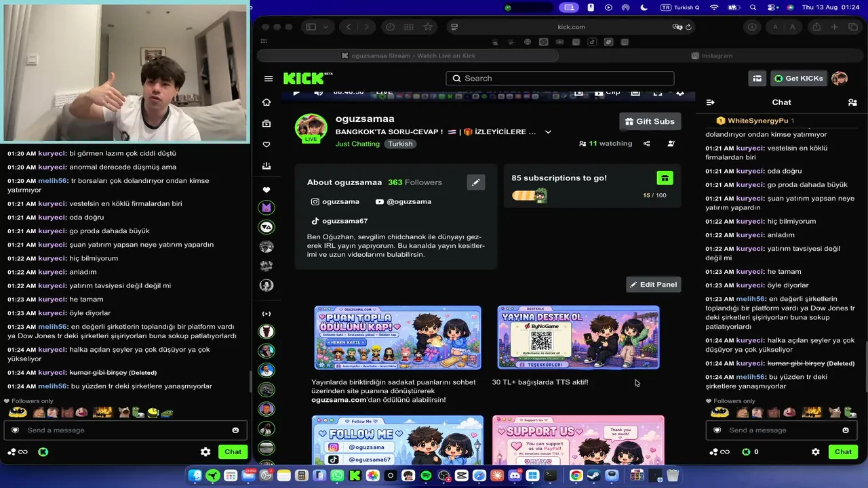Screen dimensions: 868x488
Task: Focus the left chat message input
Action: 125,430
